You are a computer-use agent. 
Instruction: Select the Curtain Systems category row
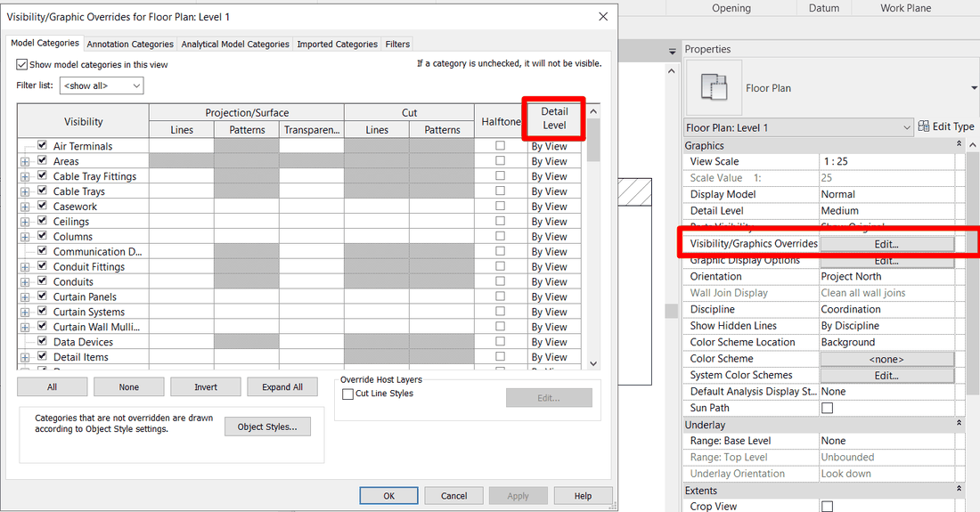tap(89, 312)
